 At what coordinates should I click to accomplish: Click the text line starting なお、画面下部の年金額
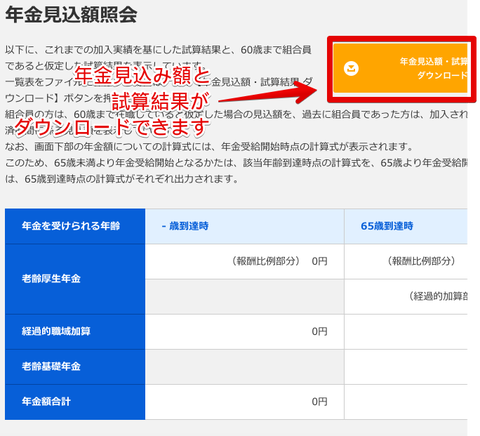pyautogui.click(x=209, y=147)
